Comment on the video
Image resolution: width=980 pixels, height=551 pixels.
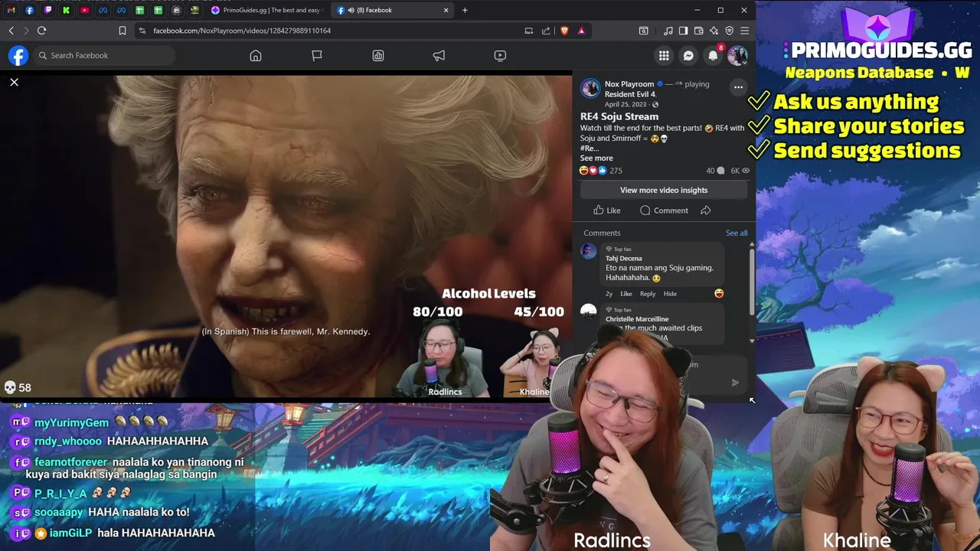pyautogui.click(x=664, y=210)
